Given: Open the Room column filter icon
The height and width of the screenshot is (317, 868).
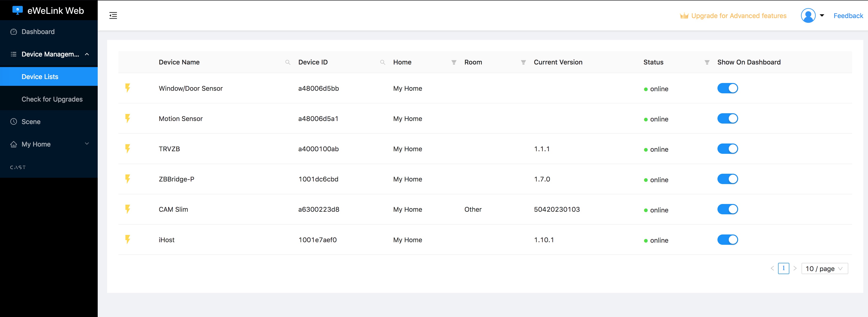Looking at the screenshot, I should pyautogui.click(x=523, y=62).
